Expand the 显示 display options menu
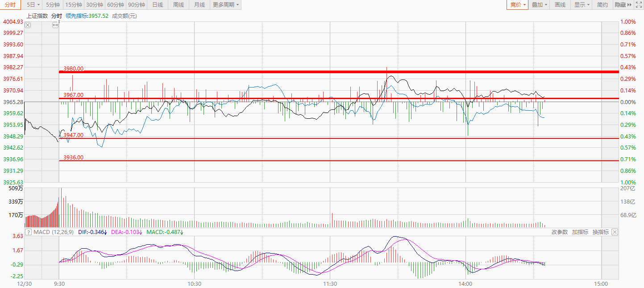 (x=582, y=5)
